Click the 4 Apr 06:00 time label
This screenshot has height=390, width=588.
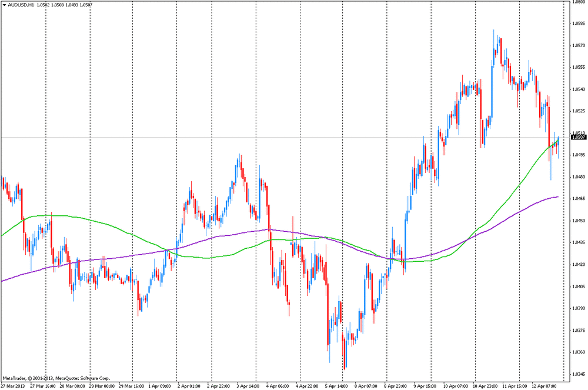[278, 386]
